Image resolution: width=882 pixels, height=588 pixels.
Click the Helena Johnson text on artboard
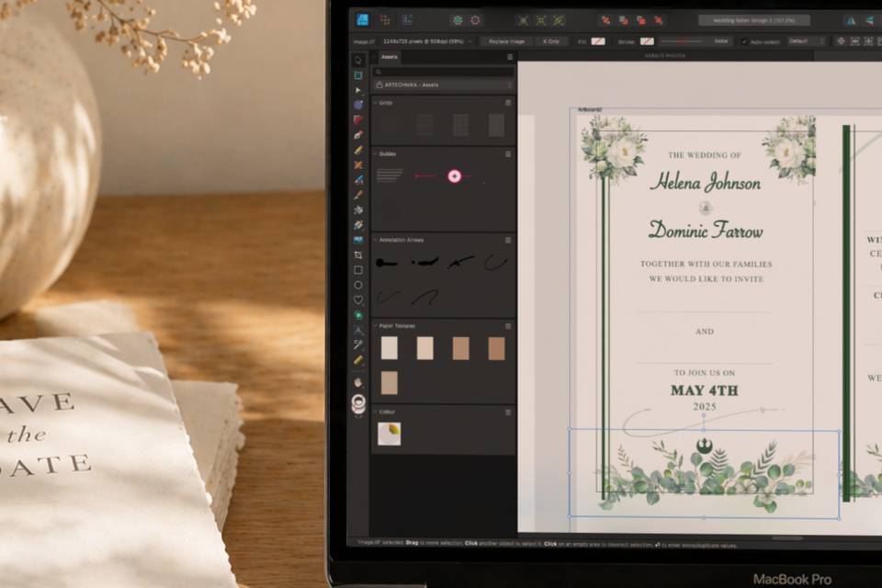[x=706, y=182]
